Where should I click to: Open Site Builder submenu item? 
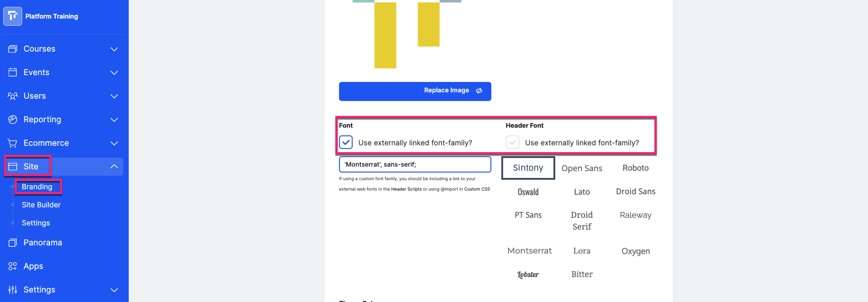pos(41,205)
